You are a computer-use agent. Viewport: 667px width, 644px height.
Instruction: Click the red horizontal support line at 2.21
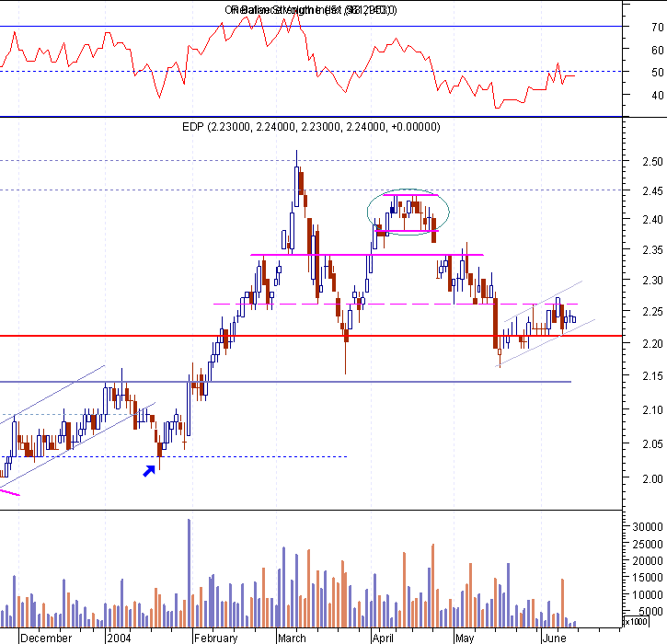[311, 336]
